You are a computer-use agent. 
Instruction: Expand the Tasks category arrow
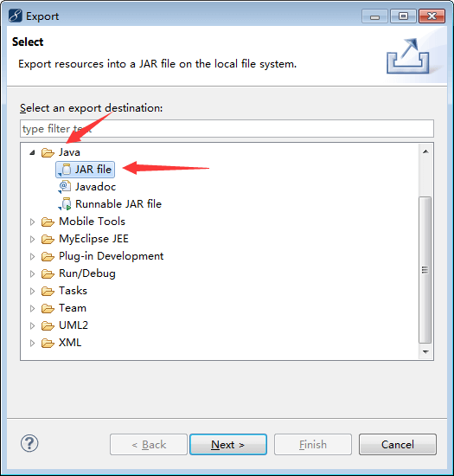coord(32,291)
